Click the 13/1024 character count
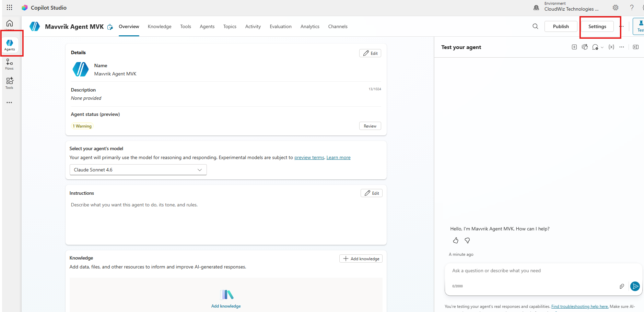The height and width of the screenshot is (312, 644). coord(375,89)
